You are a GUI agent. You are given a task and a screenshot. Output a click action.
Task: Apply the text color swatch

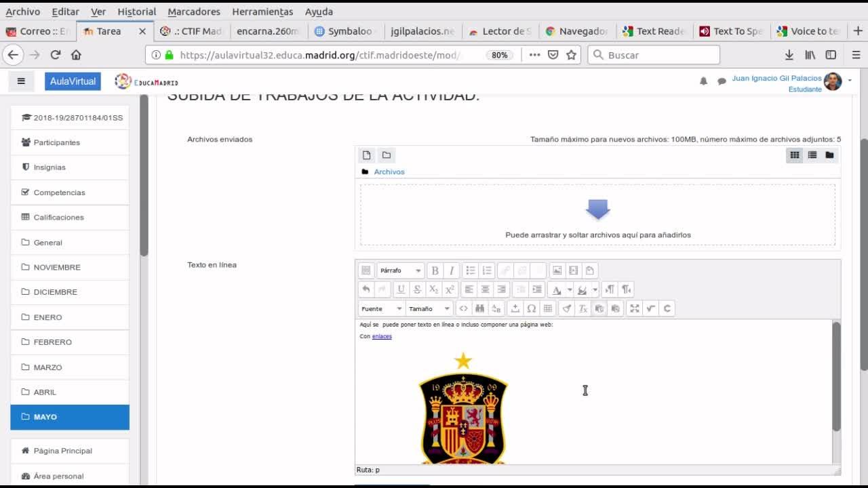(557, 289)
